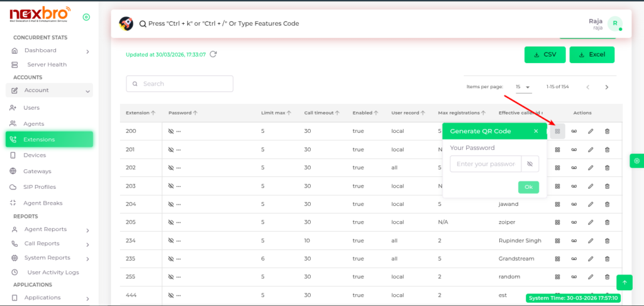
Task: Navigate to Gateways in sidebar
Action: click(37, 171)
